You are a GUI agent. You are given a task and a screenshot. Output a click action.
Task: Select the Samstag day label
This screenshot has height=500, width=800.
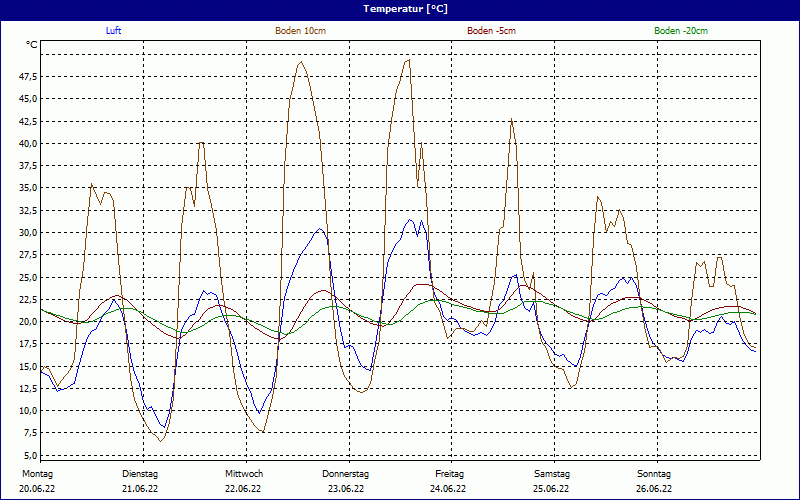coord(552,474)
